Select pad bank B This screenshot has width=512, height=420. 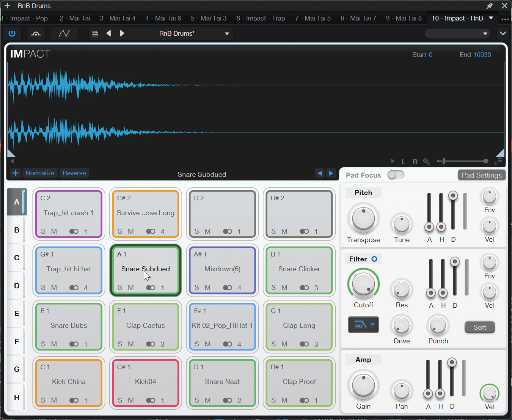pyautogui.click(x=17, y=230)
